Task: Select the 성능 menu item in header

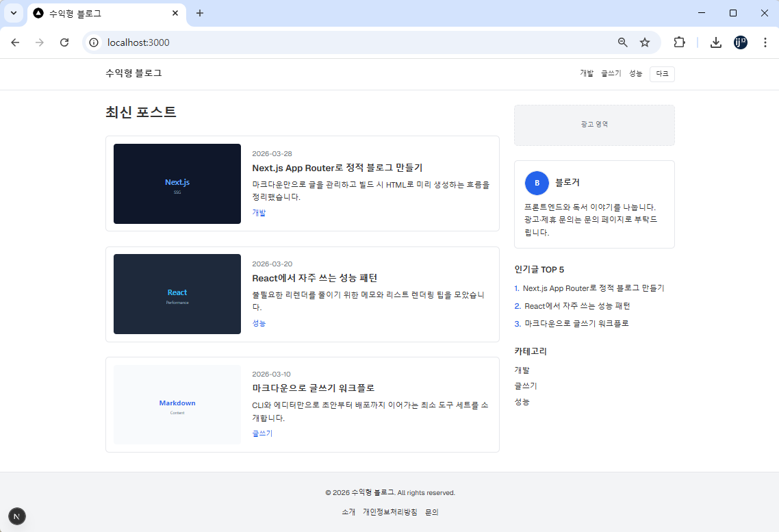Action: [x=636, y=73]
